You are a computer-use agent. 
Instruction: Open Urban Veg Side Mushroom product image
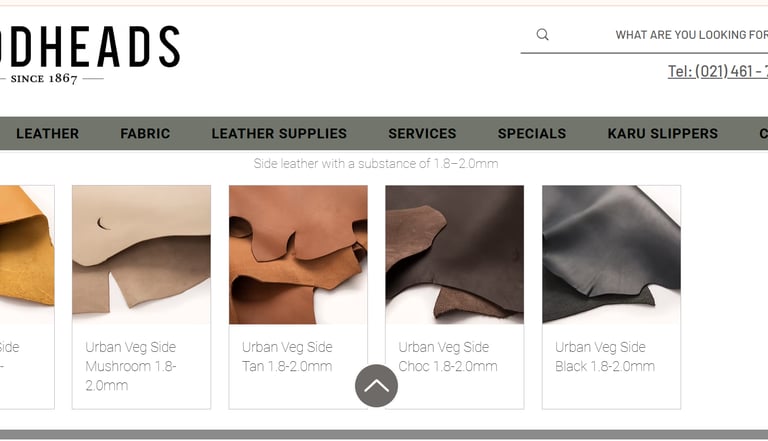point(142,255)
